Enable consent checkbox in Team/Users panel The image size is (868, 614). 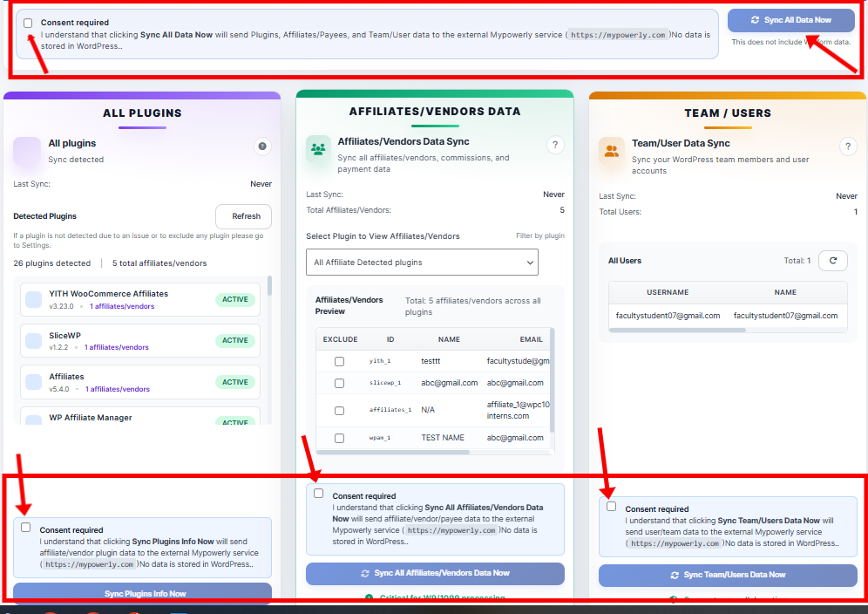click(x=611, y=506)
